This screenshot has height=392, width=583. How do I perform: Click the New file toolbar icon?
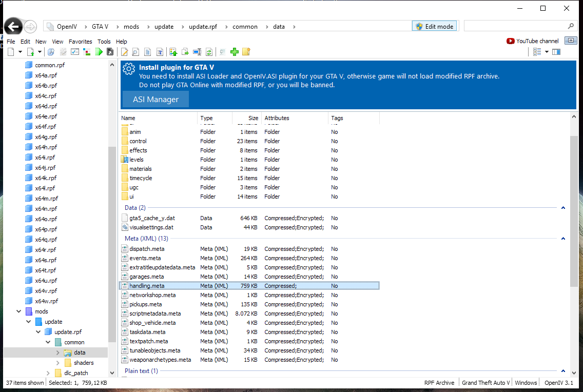(11, 52)
